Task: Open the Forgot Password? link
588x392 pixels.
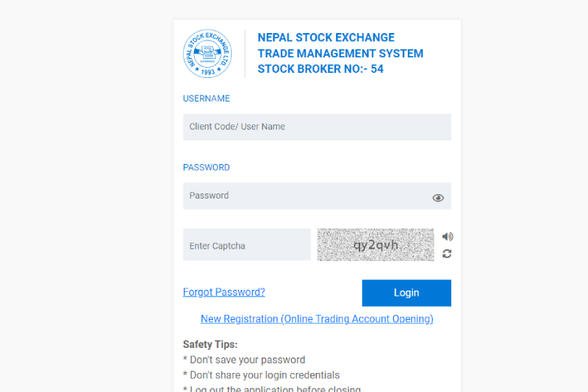Action: (223, 292)
